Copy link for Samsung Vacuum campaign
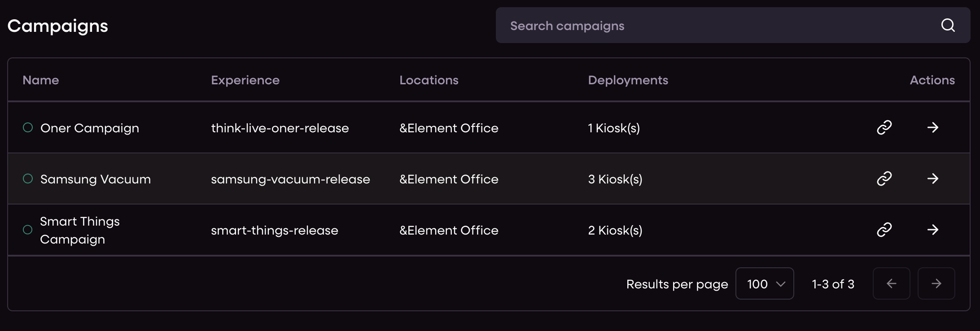 pos(884,179)
